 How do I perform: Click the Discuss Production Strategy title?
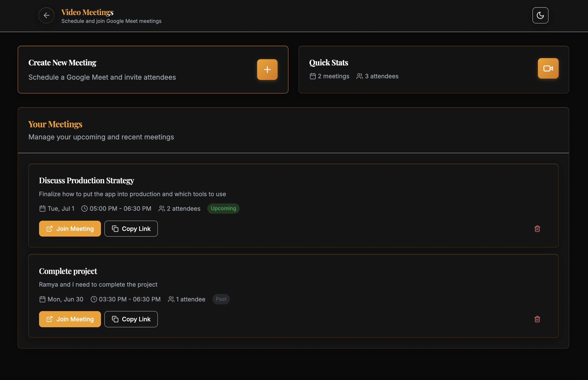[86, 180]
